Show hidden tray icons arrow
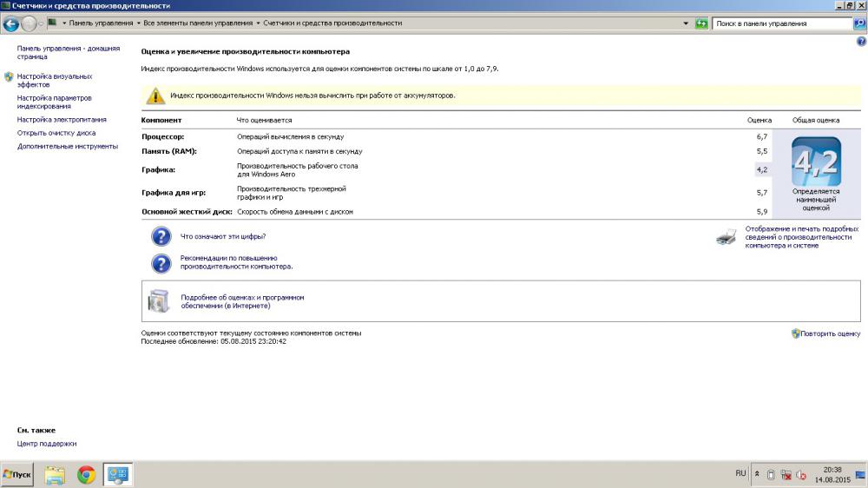Image resolution: width=868 pixels, height=488 pixels. pyautogui.click(x=757, y=474)
